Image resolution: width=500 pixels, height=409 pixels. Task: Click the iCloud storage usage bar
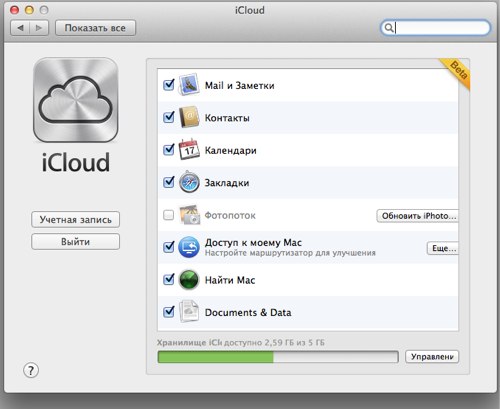click(x=278, y=357)
